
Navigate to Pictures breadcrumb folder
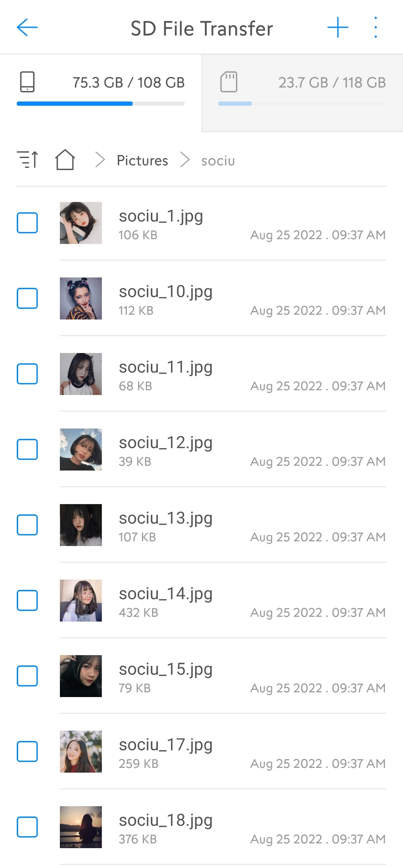click(x=142, y=161)
